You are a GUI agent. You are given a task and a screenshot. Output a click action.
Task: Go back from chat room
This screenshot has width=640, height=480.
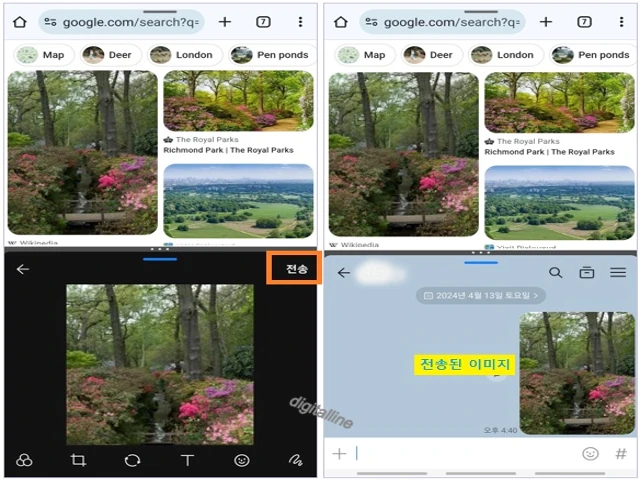click(344, 273)
